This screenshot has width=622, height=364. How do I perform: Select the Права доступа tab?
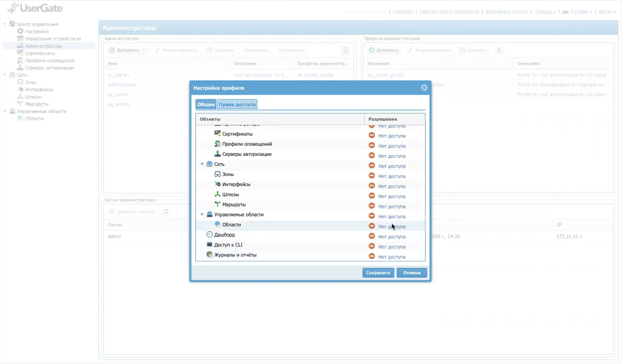point(237,104)
